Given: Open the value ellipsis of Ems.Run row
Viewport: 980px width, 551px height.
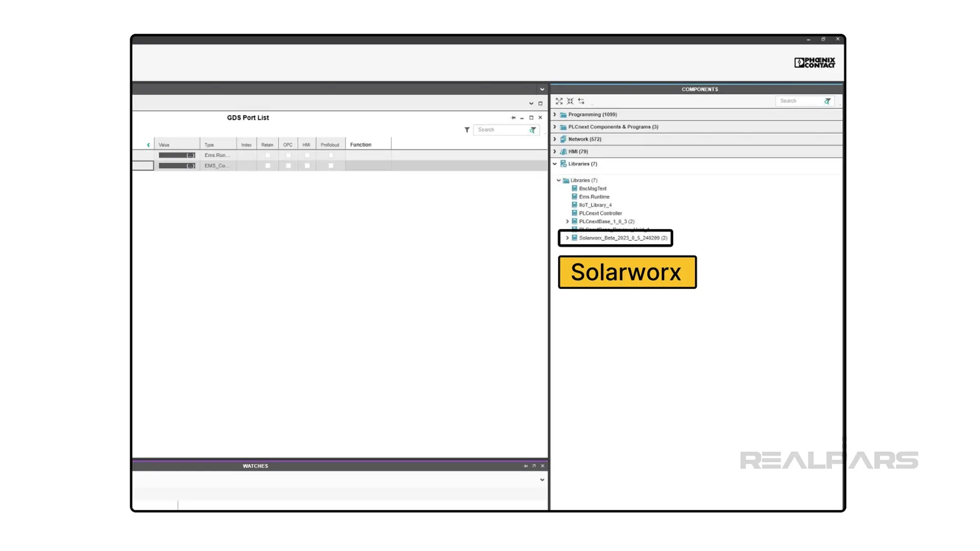Looking at the screenshot, I should [190, 155].
